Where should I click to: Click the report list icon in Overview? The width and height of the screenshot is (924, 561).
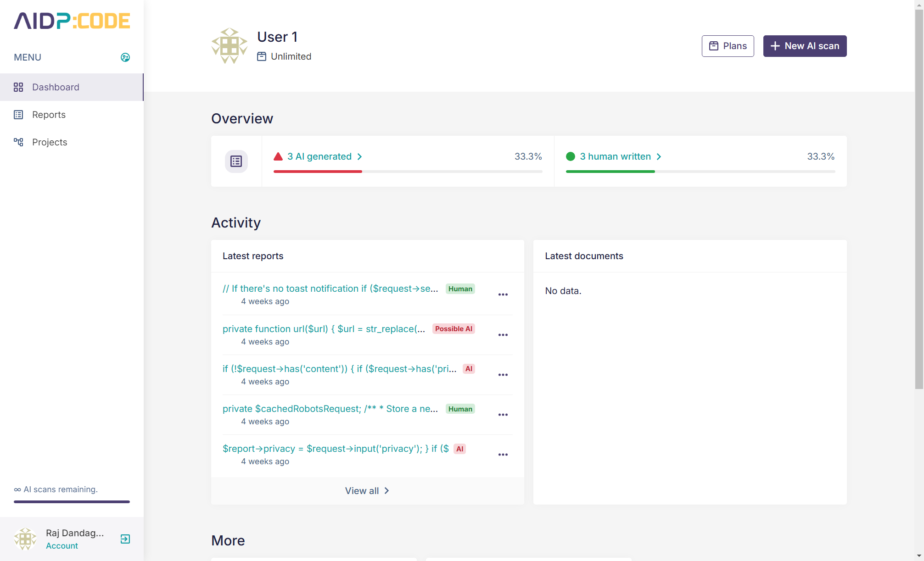[x=236, y=161]
